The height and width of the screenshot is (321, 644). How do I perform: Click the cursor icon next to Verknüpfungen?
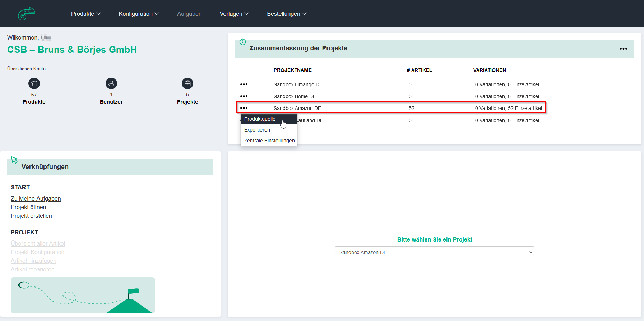click(x=14, y=160)
